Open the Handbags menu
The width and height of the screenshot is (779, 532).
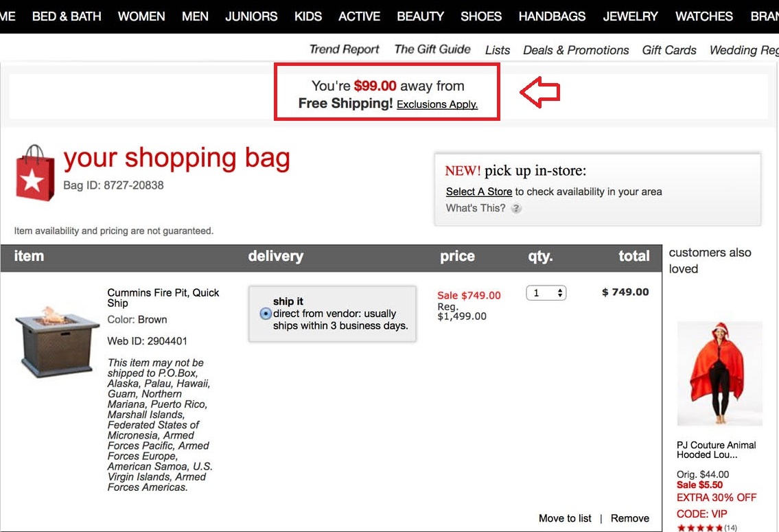[x=552, y=16]
